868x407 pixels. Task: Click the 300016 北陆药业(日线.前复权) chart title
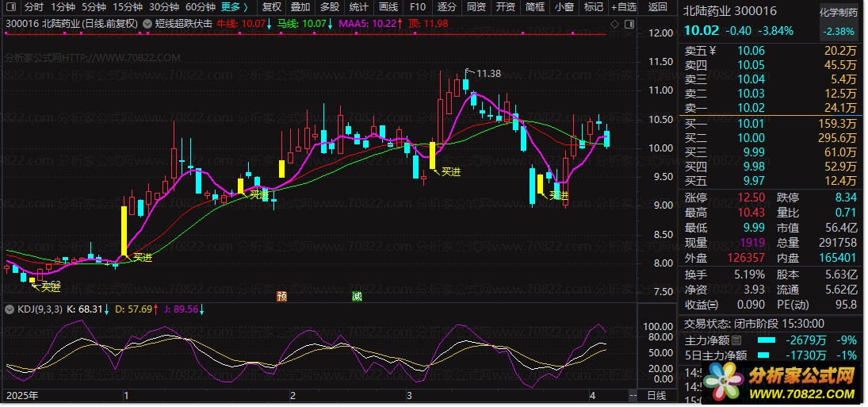(x=71, y=24)
